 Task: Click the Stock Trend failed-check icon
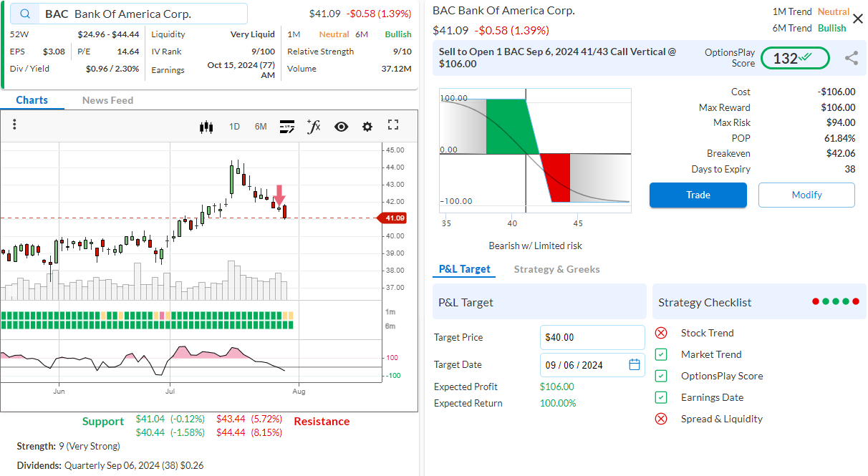pyautogui.click(x=662, y=333)
